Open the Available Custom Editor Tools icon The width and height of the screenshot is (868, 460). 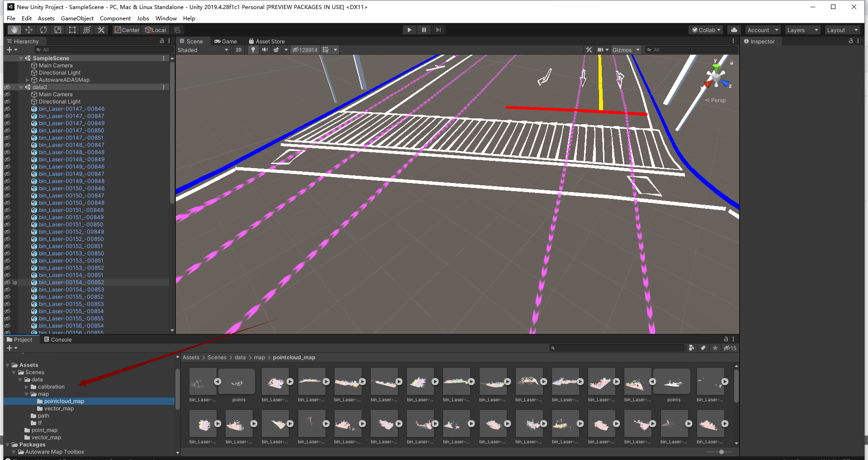tap(101, 30)
